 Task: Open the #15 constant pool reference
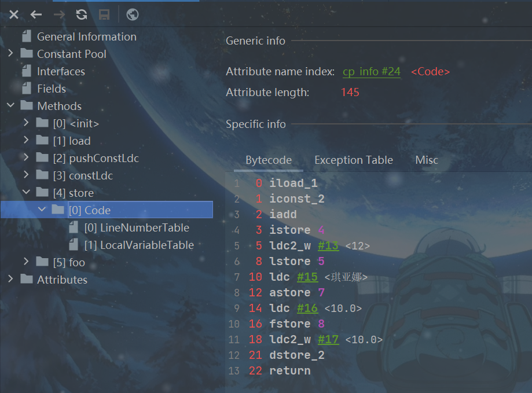(x=307, y=277)
